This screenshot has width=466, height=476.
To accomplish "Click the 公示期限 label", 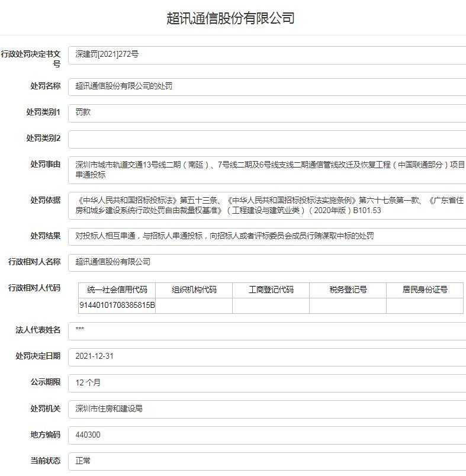I will [46, 382].
